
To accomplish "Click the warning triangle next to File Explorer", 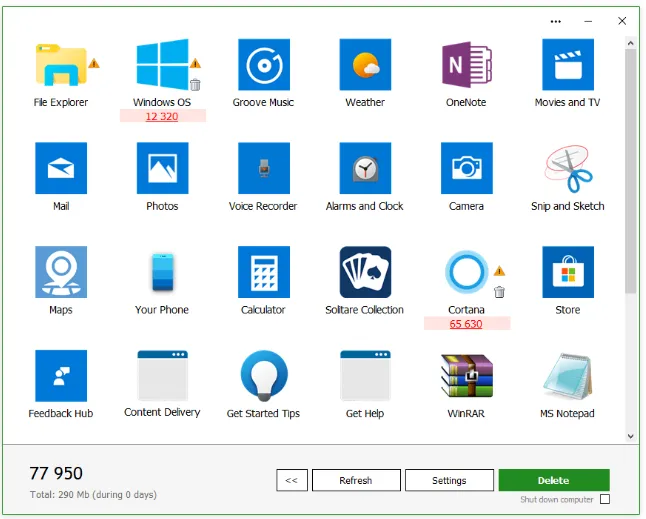I will click(94, 63).
